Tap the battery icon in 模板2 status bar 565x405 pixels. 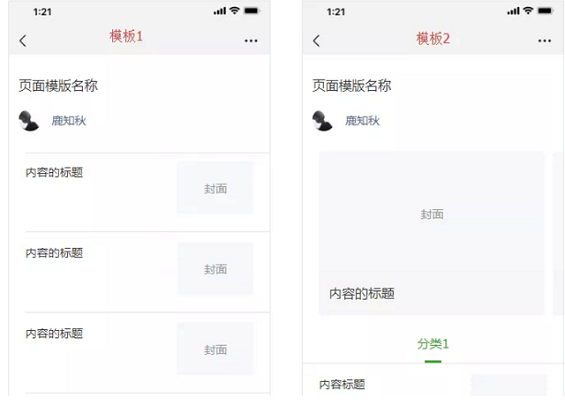545,11
